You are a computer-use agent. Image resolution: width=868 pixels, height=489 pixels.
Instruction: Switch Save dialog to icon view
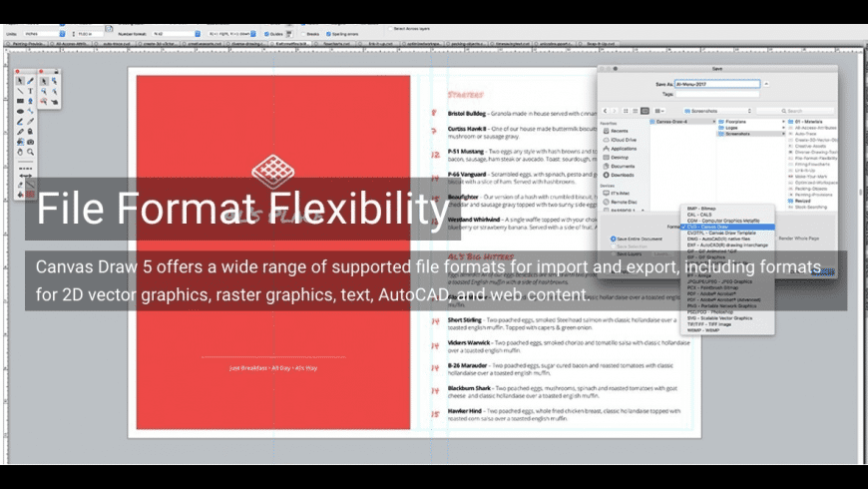626,111
